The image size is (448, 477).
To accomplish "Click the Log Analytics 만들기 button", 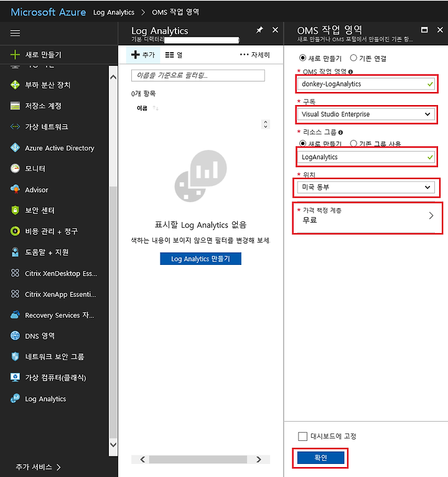I will (x=200, y=259).
